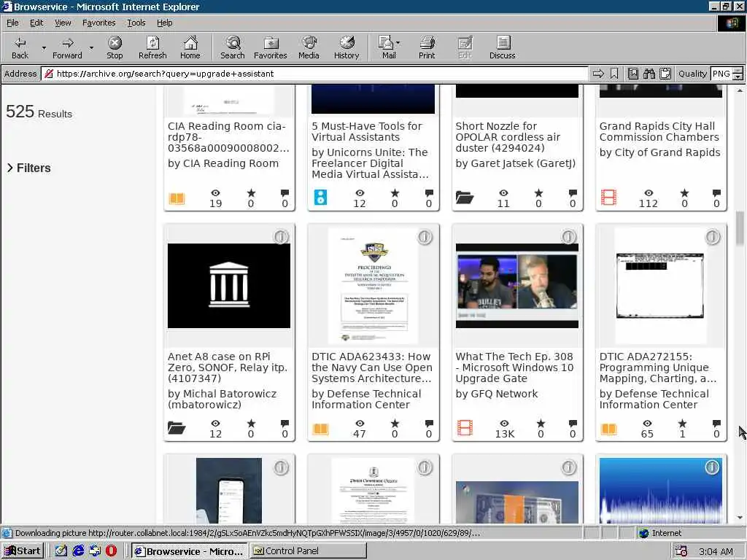Open the Favorites menu
Viewport: 747px width, 560px height.
tap(98, 23)
